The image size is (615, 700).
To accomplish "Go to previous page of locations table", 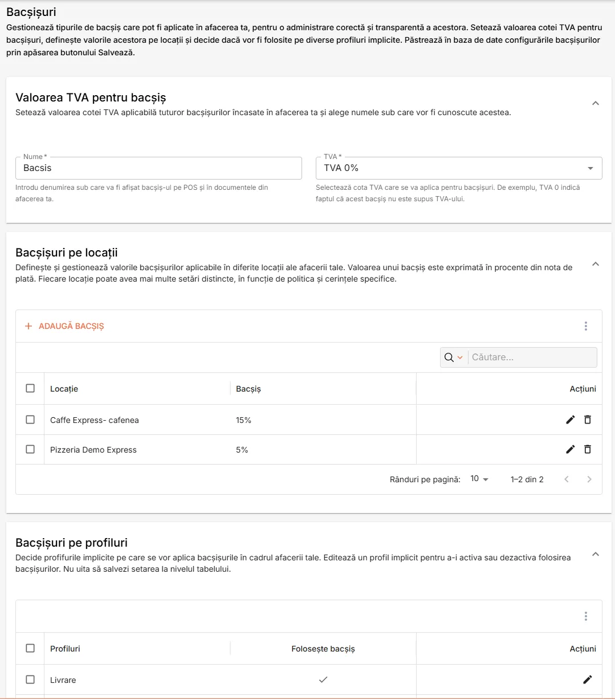I will pyautogui.click(x=567, y=479).
